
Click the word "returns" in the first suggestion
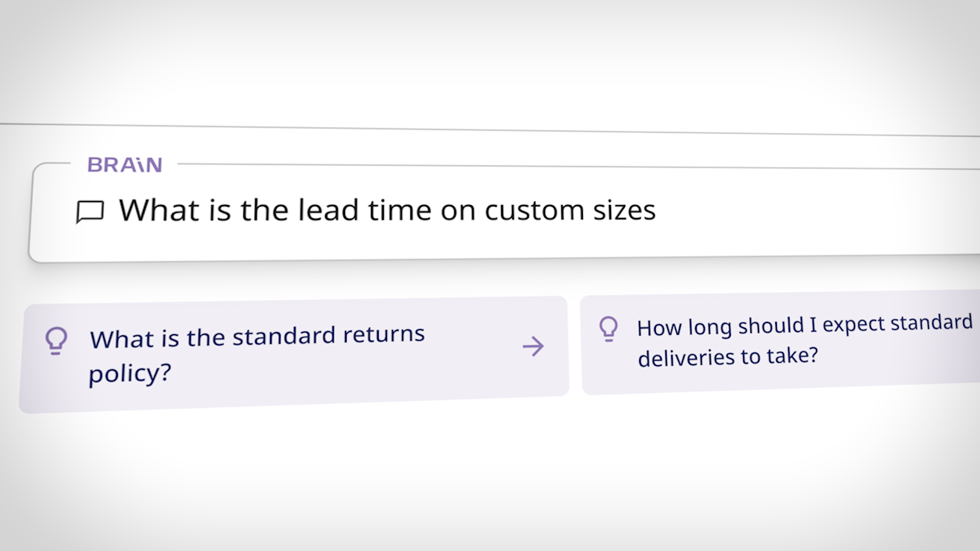coord(384,334)
